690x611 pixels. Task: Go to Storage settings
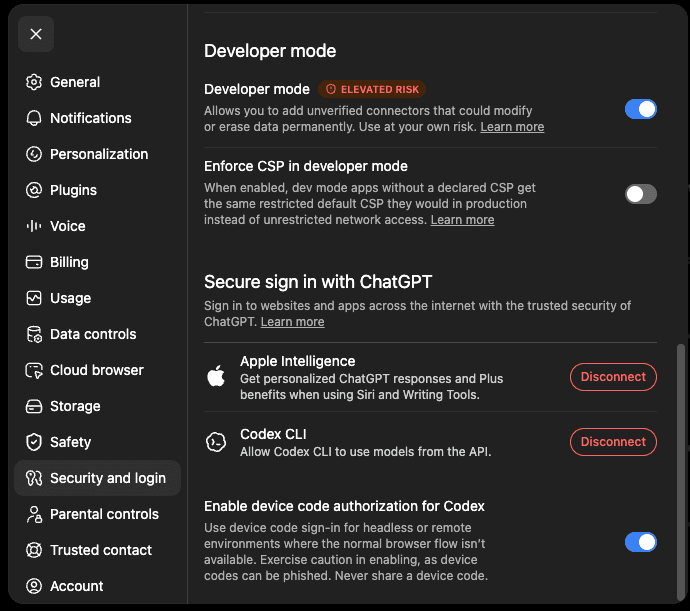(x=97, y=406)
